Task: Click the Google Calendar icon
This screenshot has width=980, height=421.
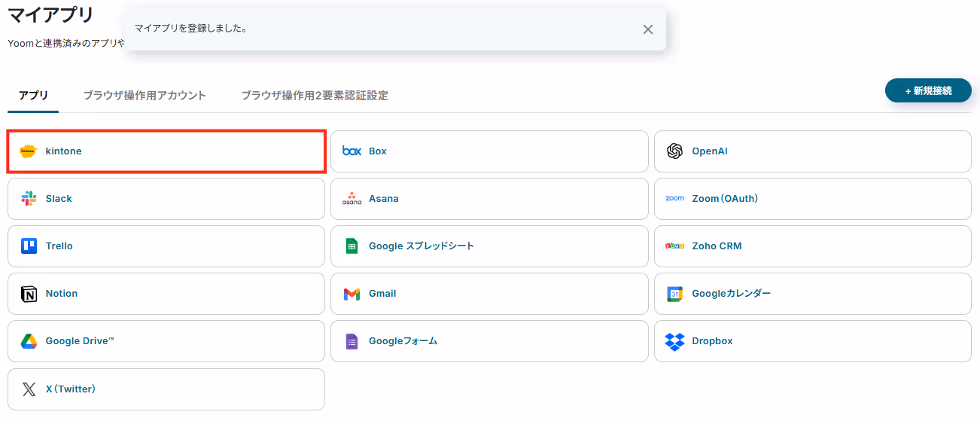Action: [674, 294]
